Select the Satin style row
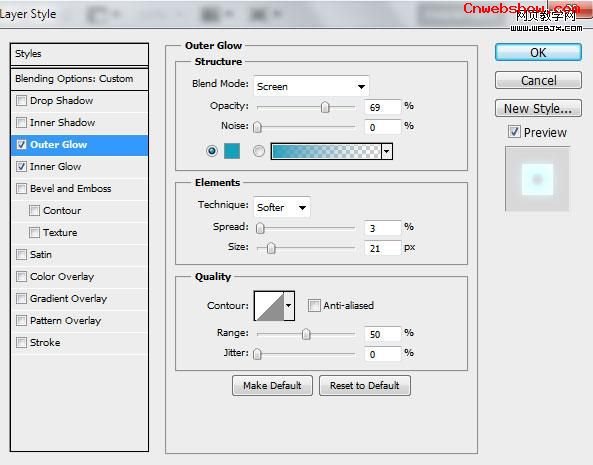The width and height of the screenshot is (593, 465). pyautogui.click(x=79, y=255)
